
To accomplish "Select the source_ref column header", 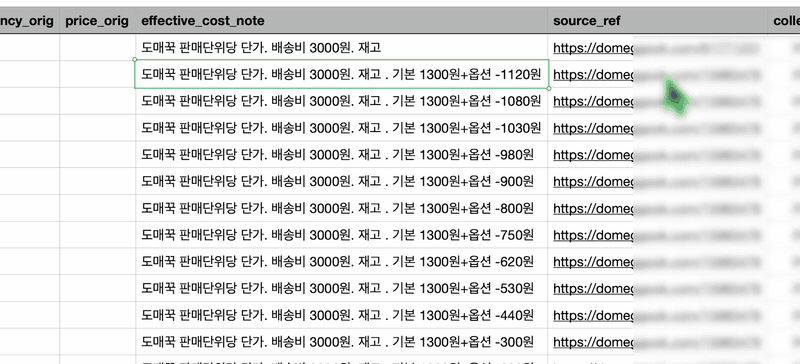I will (658, 21).
